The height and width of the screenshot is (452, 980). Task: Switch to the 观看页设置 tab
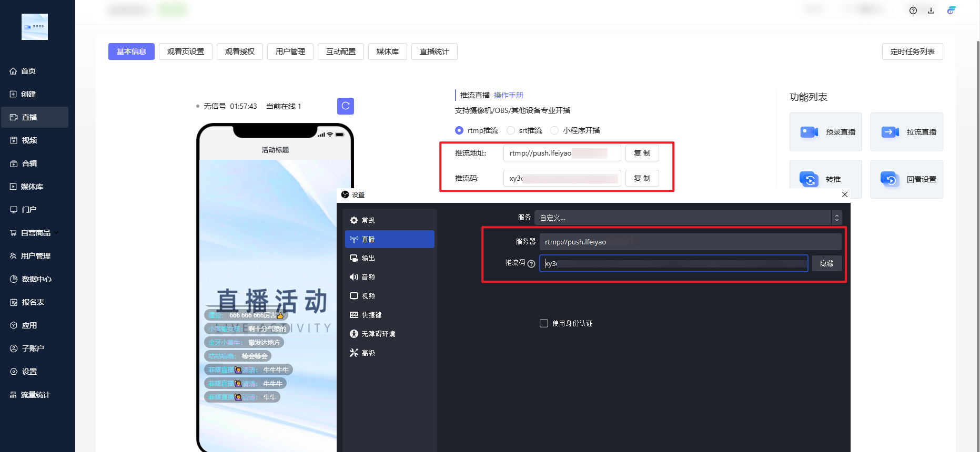[185, 52]
